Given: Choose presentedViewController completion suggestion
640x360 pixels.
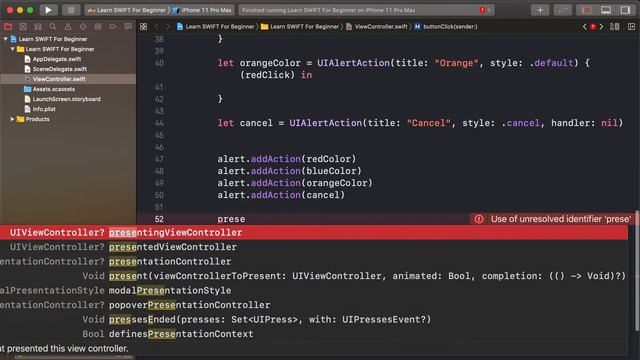Looking at the screenshot, I should pyautogui.click(x=313, y=247).
